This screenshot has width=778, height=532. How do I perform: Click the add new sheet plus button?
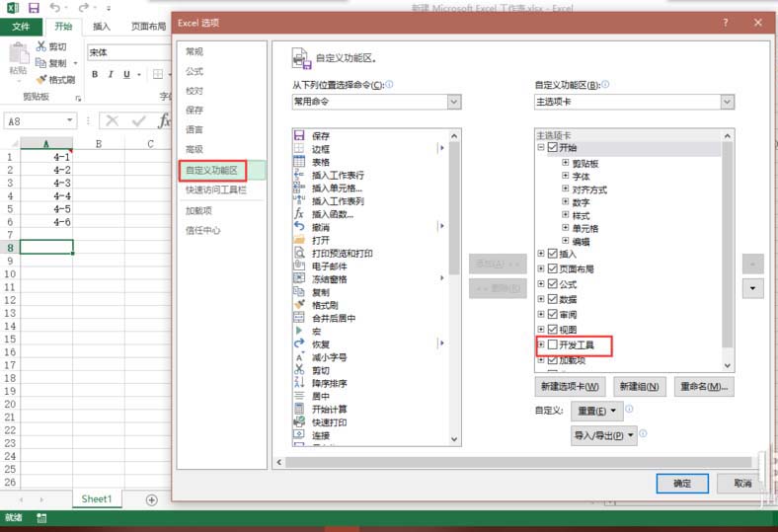152,499
